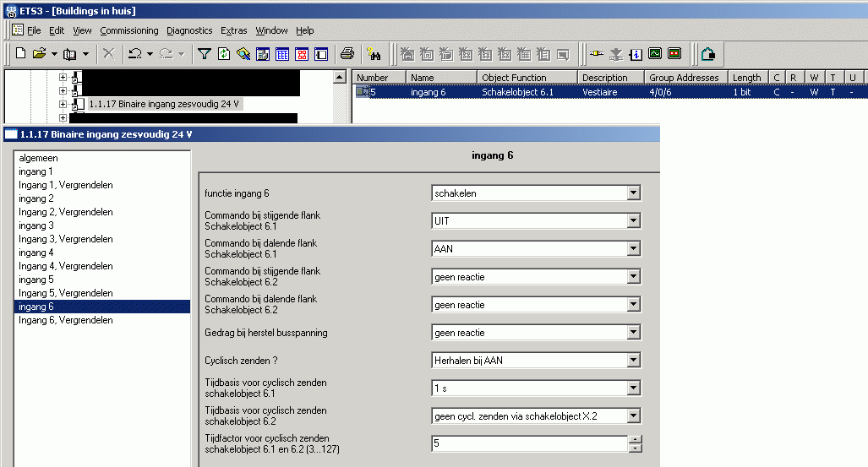Open the Window menu
The width and height of the screenshot is (868, 467).
[271, 30]
